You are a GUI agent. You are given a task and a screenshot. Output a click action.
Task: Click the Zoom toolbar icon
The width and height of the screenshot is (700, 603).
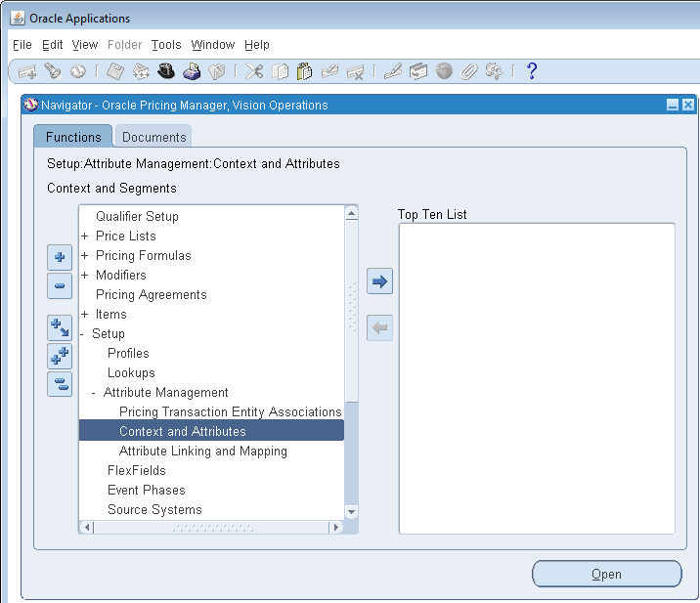[x=418, y=71]
